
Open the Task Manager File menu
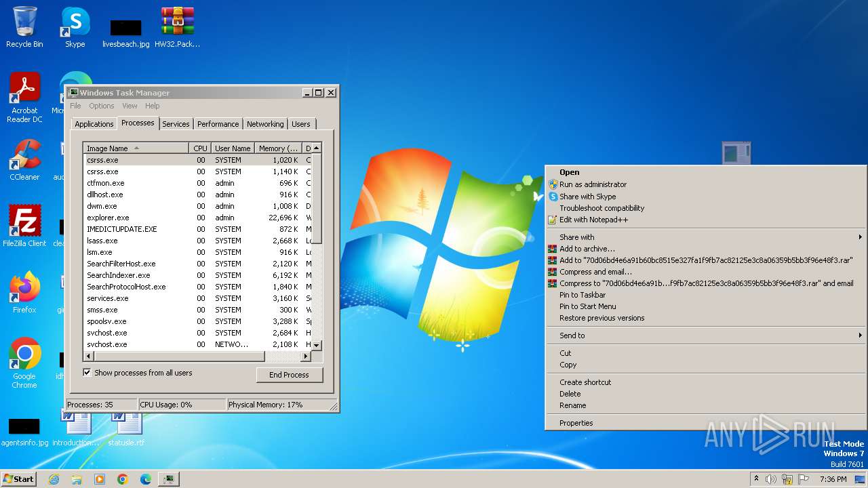pyautogui.click(x=75, y=106)
